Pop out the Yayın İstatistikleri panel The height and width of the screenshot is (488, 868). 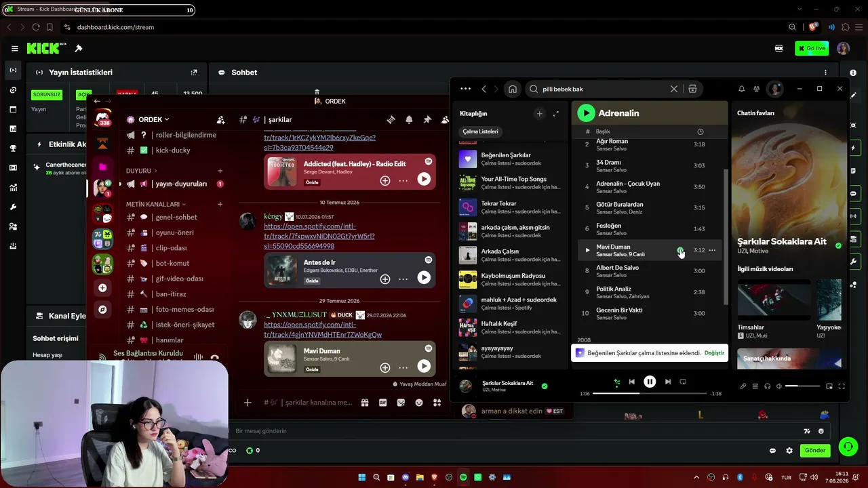(x=194, y=73)
